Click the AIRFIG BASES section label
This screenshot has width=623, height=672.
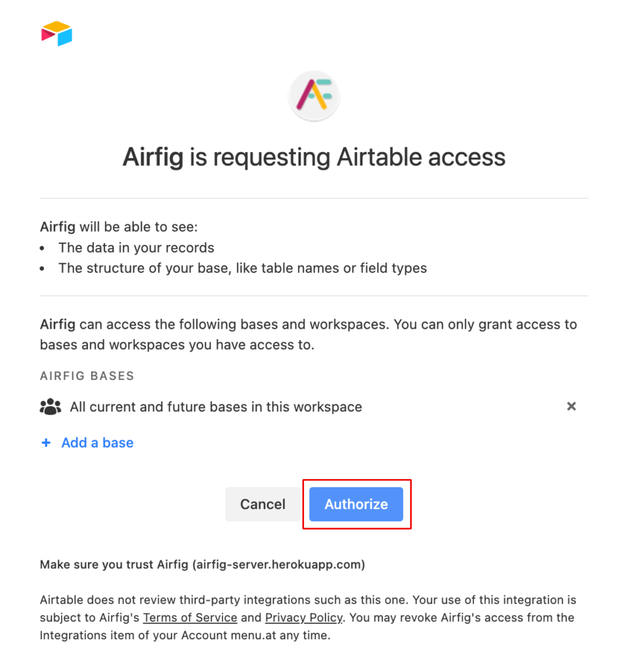[87, 376]
